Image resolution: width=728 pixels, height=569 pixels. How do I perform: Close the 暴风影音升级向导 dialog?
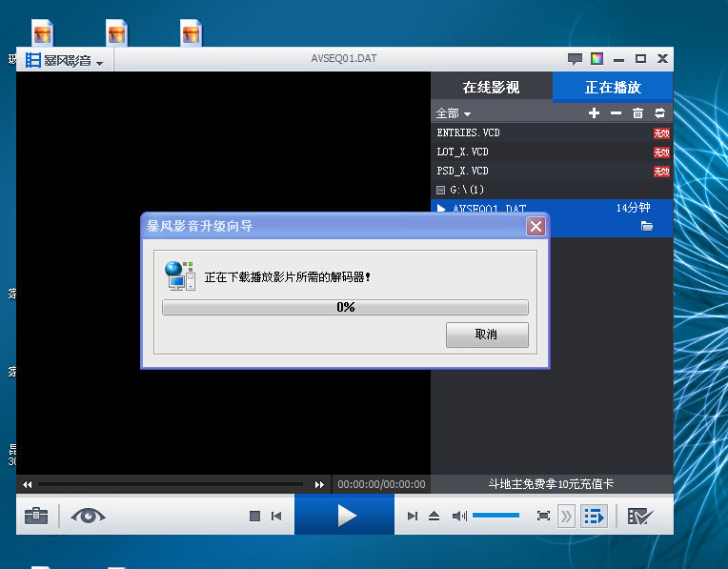pos(536,226)
